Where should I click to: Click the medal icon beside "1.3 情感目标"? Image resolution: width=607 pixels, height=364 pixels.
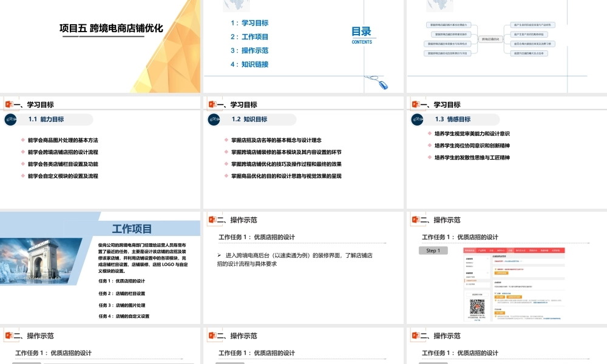pyautogui.click(x=417, y=120)
